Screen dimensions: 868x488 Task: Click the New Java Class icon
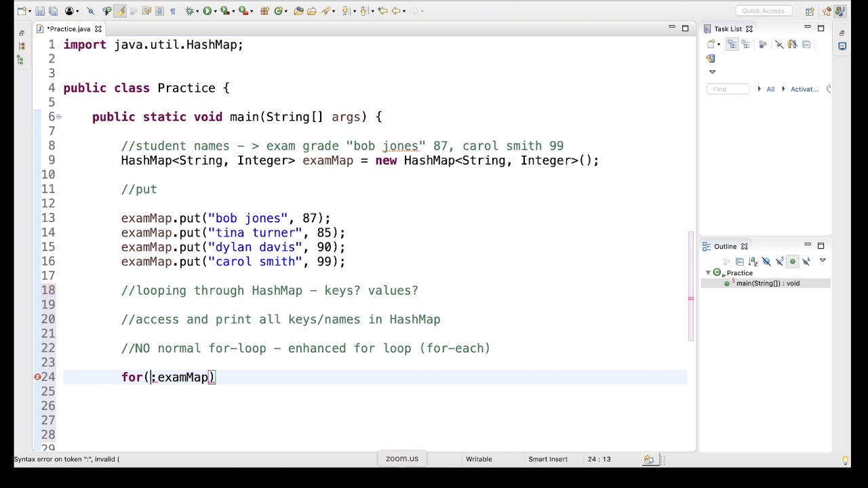pyautogui.click(x=277, y=11)
